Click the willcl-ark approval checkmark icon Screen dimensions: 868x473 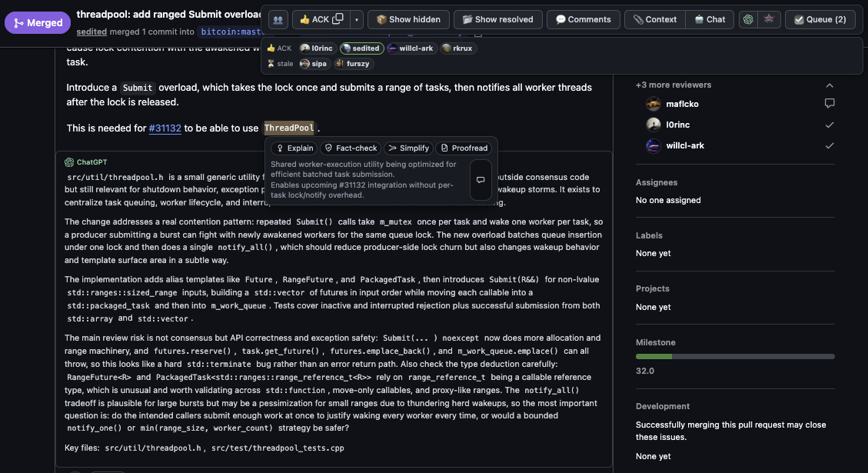(830, 145)
